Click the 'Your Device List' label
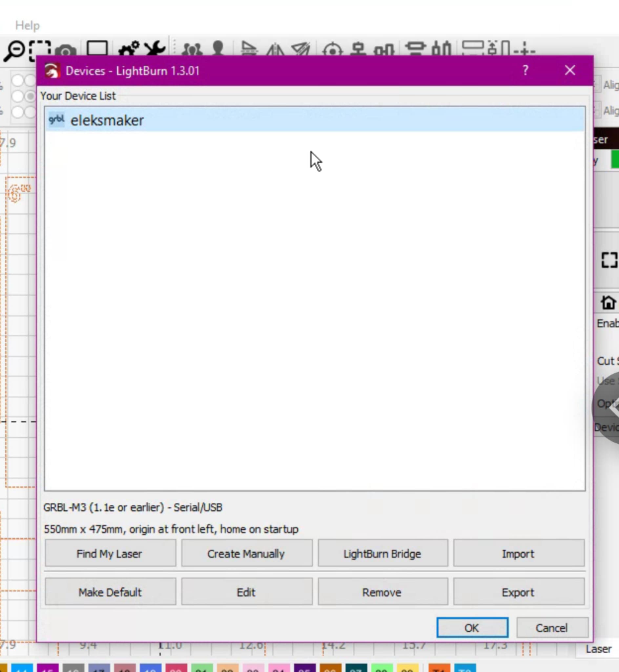This screenshot has height=672, width=619. click(x=78, y=96)
